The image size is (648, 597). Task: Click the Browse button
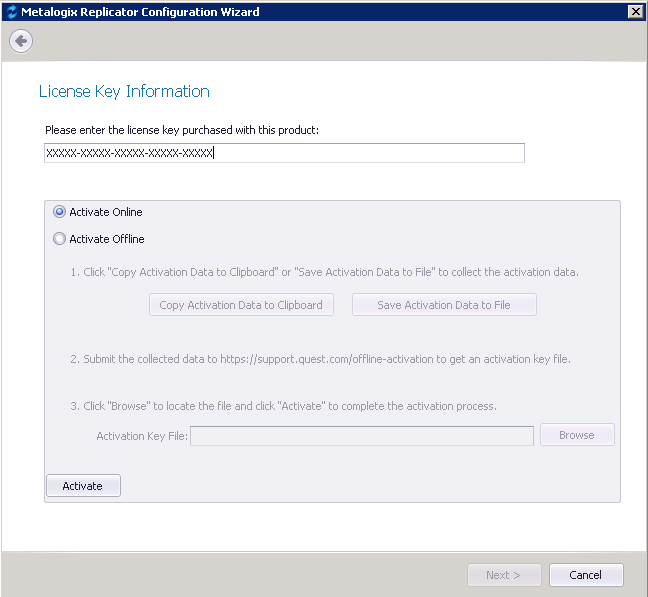(x=577, y=435)
